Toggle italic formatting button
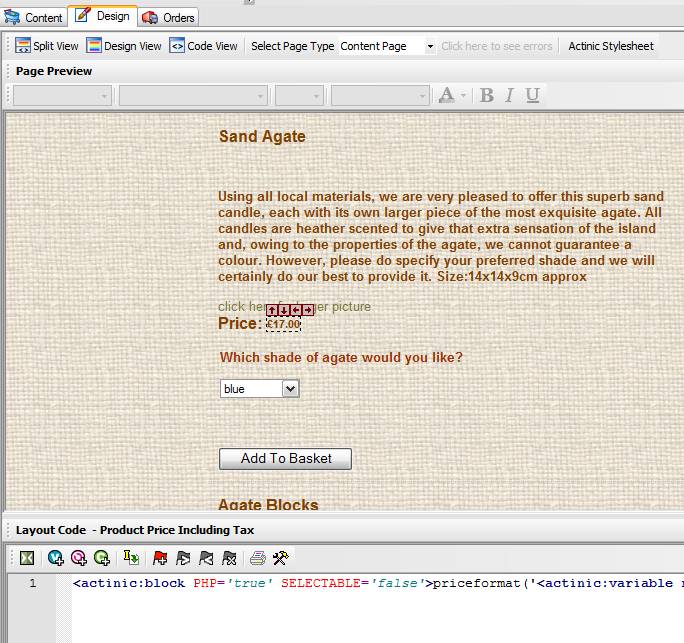This screenshot has height=643, width=684. tap(509, 95)
